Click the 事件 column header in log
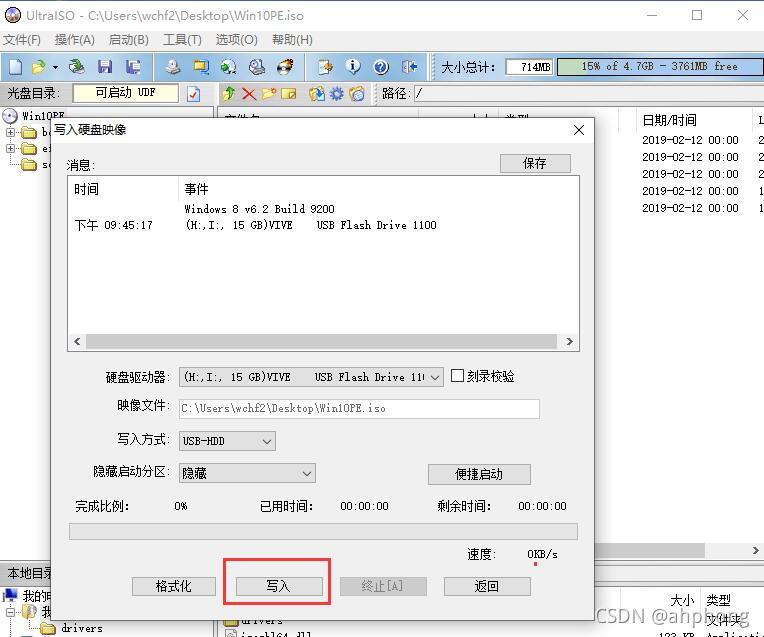764x637 pixels. coord(196,189)
